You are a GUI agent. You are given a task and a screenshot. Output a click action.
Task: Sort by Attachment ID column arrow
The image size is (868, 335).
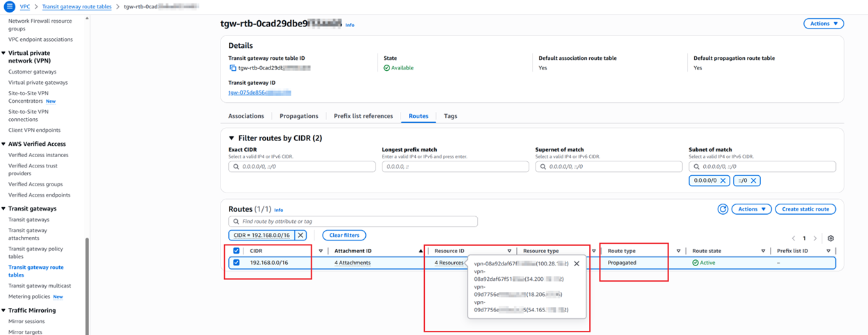click(421, 251)
